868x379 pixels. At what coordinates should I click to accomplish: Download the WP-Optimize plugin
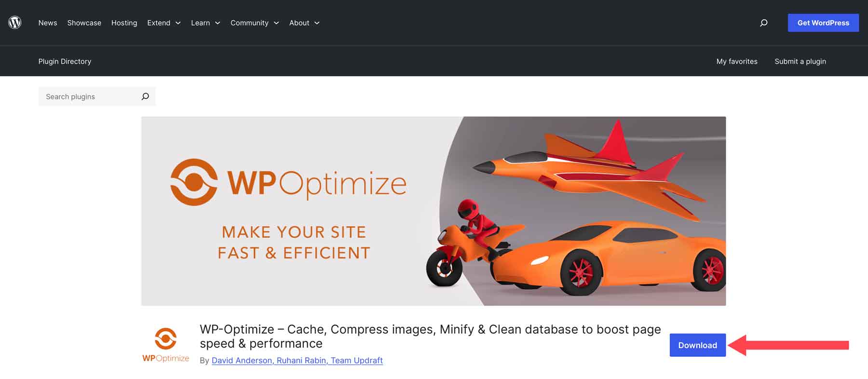point(697,345)
